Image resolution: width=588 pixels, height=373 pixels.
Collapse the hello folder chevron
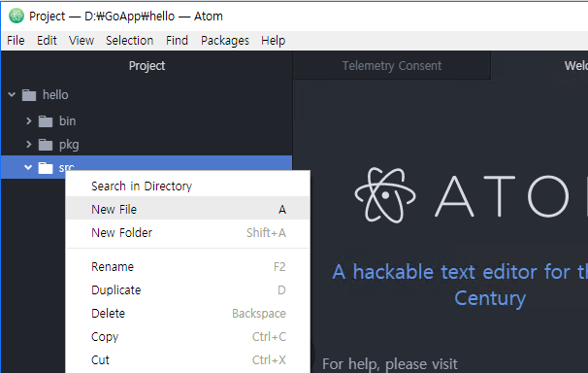click(x=12, y=94)
